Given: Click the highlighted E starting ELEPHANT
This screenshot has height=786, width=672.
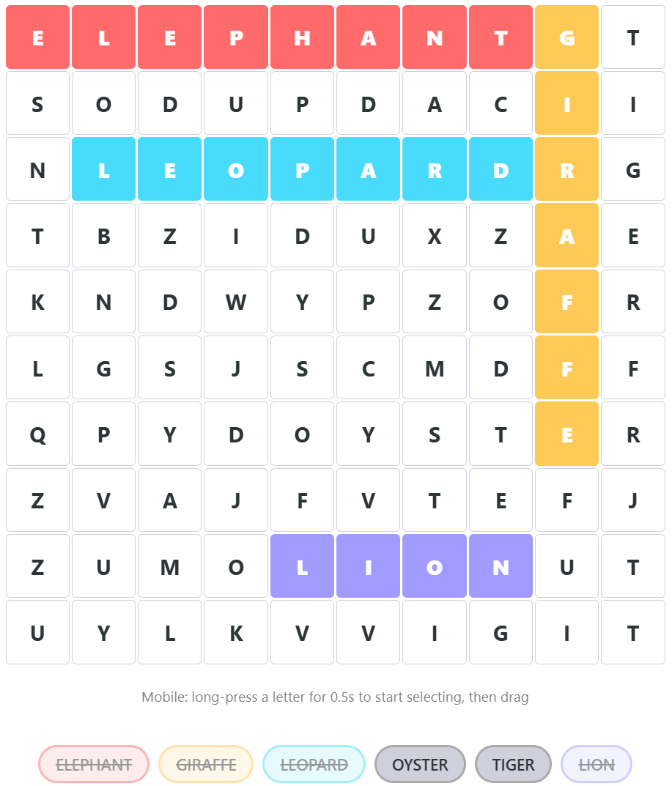Looking at the screenshot, I should (37, 37).
